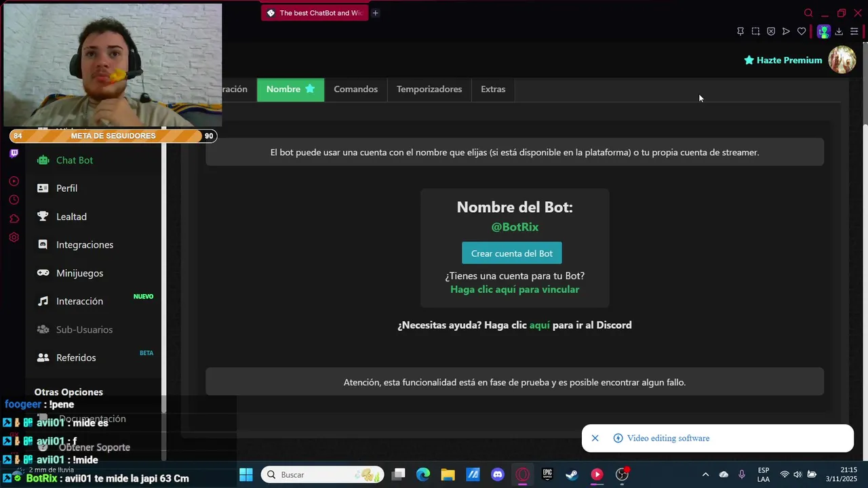Image resolution: width=868 pixels, height=488 pixels.
Task: Open the browser downloads icon
Action: click(839, 31)
